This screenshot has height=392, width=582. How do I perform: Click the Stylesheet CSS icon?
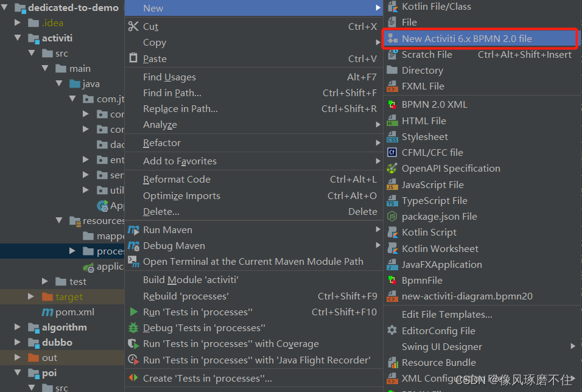(x=392, y=136)
